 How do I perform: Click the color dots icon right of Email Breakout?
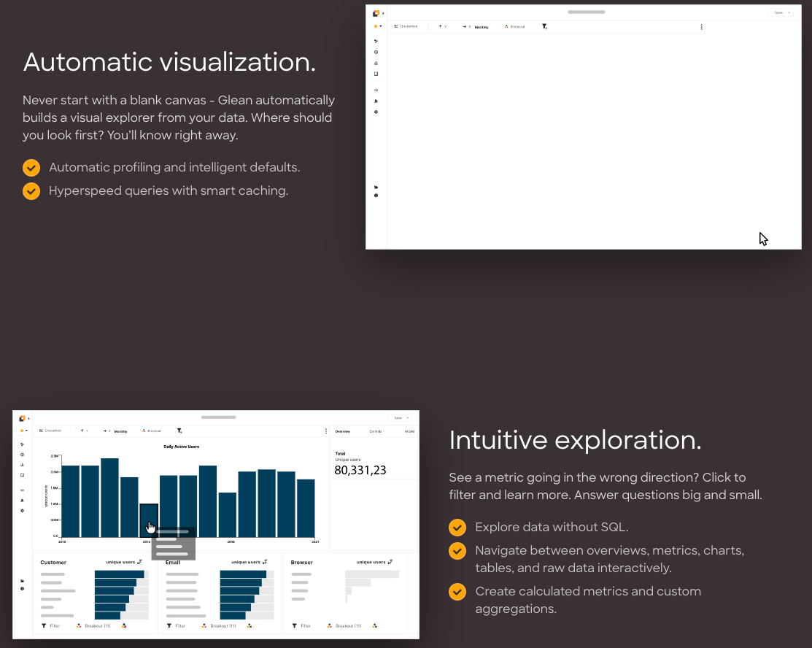click(x=250, y=625)
